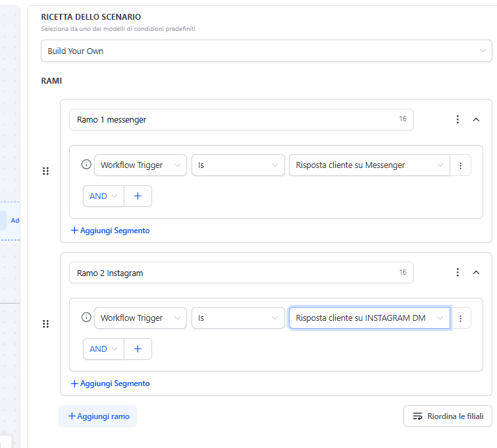Viewport: 497px width, 448px height.
Task: Open three-dot menu for Ramo 1 messenger branch
Action: pos(458,120)
